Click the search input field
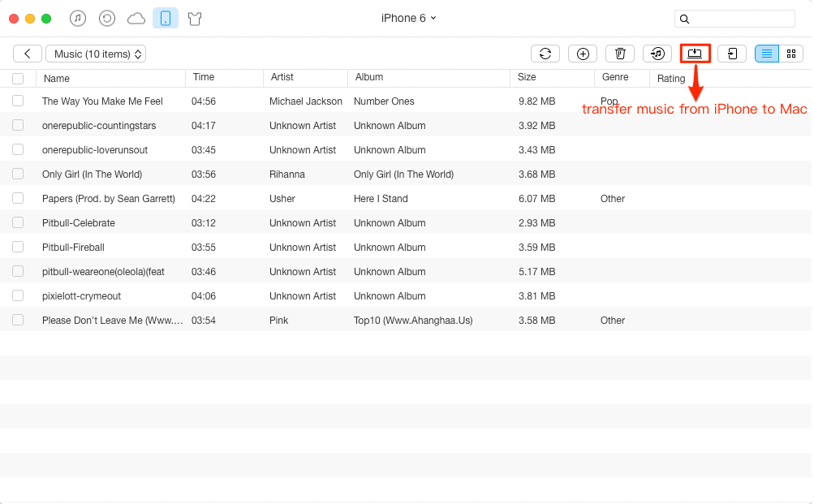Screen dimensions: 814x504 click(742, 19)
